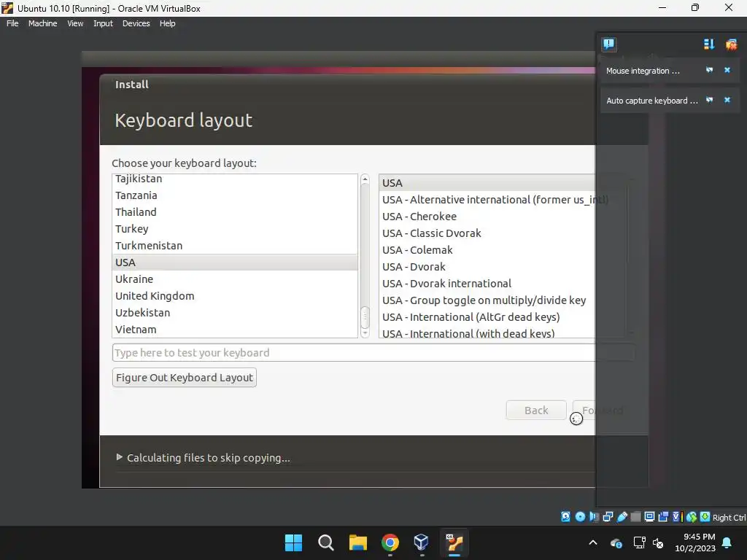Screen dimensions: 747x560
Task: Select Tajikistan in the country list
Action: 235,179
